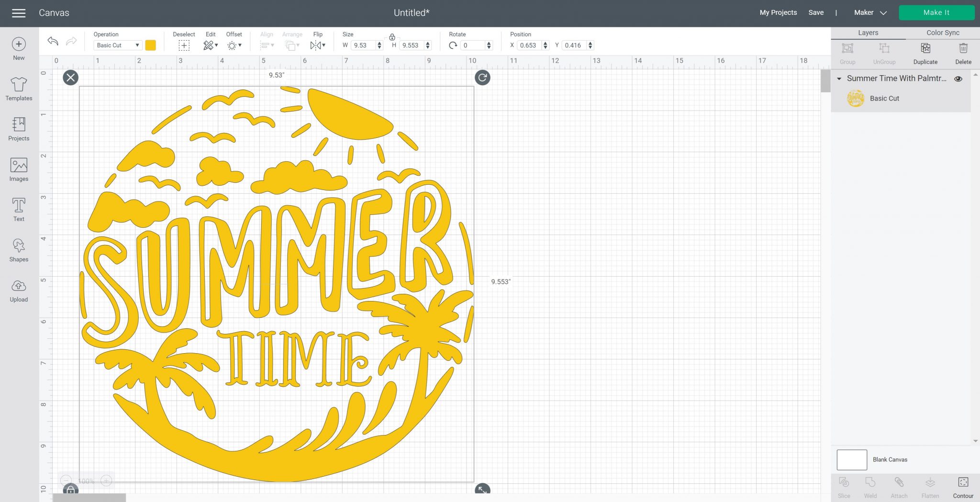The image size is (980, 502).
Task: Click the Attach tool icon
Action: click(899, 482)
